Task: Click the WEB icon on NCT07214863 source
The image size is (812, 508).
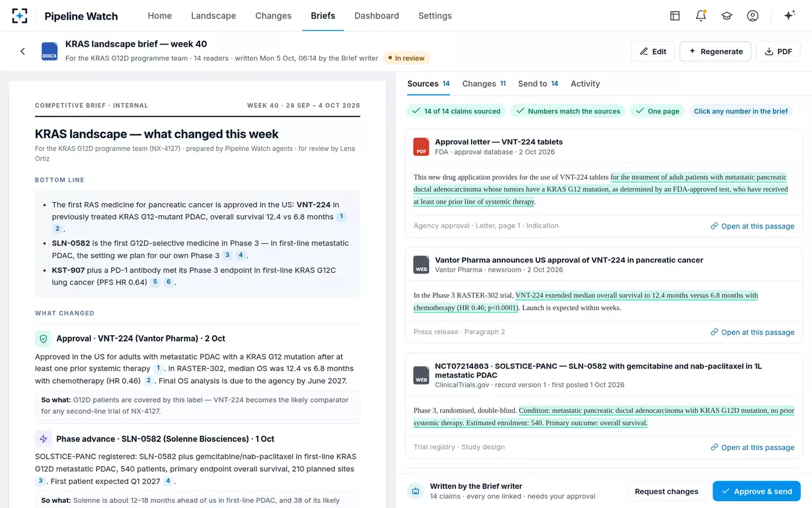Action: pyautogui.click(x=421, y=375)
